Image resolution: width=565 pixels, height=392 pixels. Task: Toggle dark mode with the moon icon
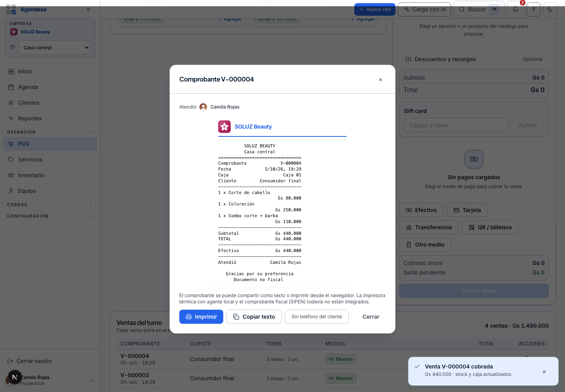click(x=550, y=9)
